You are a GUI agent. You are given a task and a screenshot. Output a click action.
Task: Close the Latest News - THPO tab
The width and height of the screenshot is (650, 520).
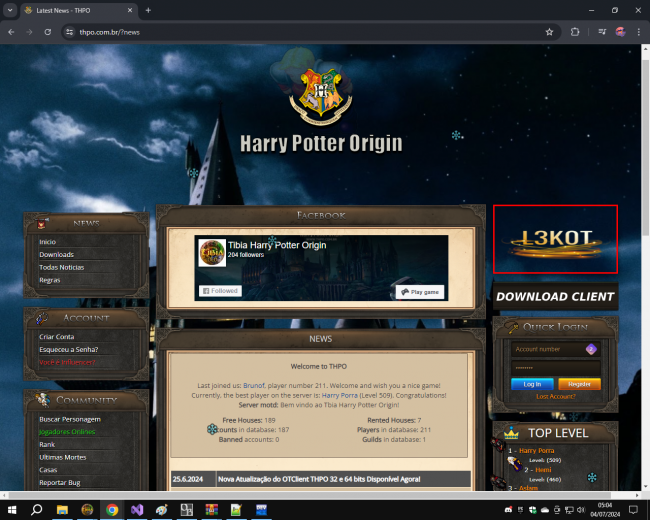click(130, 10)
